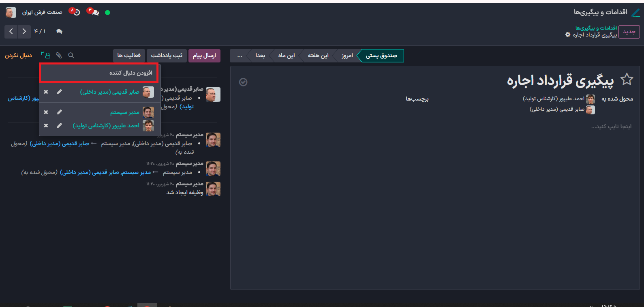Click the جدید button
Image resolution: width=644 pixels, height=307 pixels.
[x=629, y=32]
